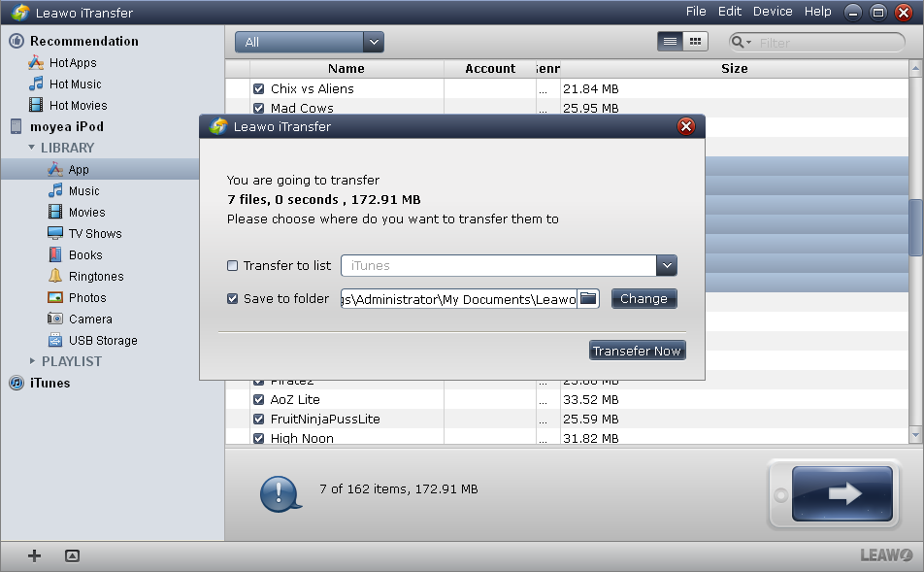Select the Ringtones library item
Viewport: 924px width, 572px height.
pyautogui.click(x=96, y=276)
